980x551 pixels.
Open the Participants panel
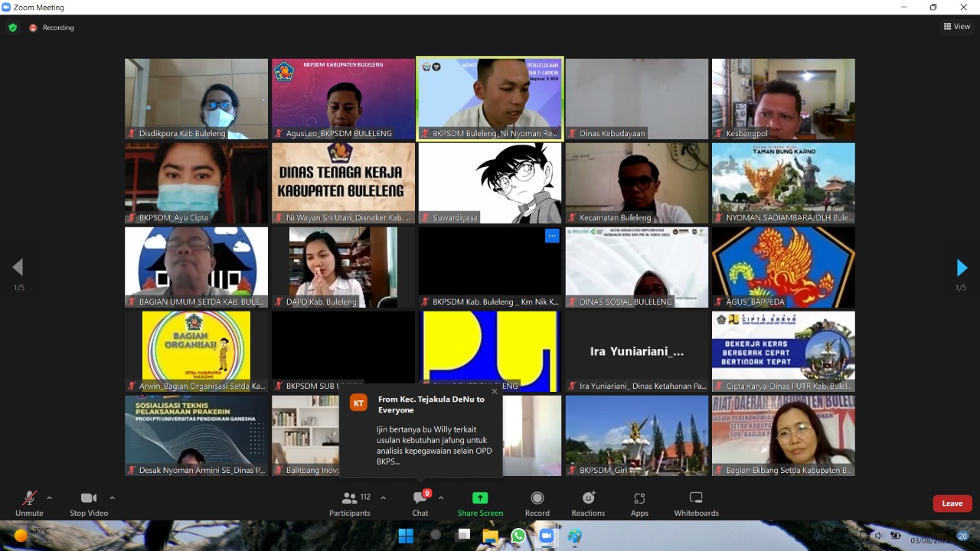[x=350, y=504]
